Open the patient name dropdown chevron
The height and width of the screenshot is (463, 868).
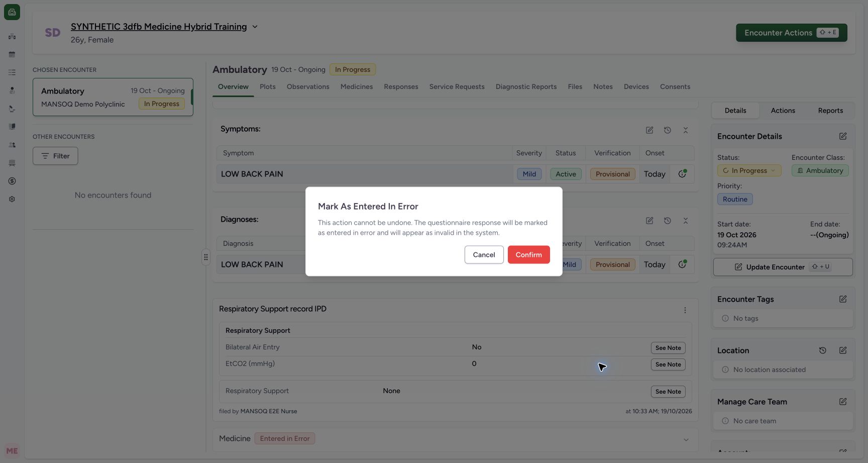255,27
